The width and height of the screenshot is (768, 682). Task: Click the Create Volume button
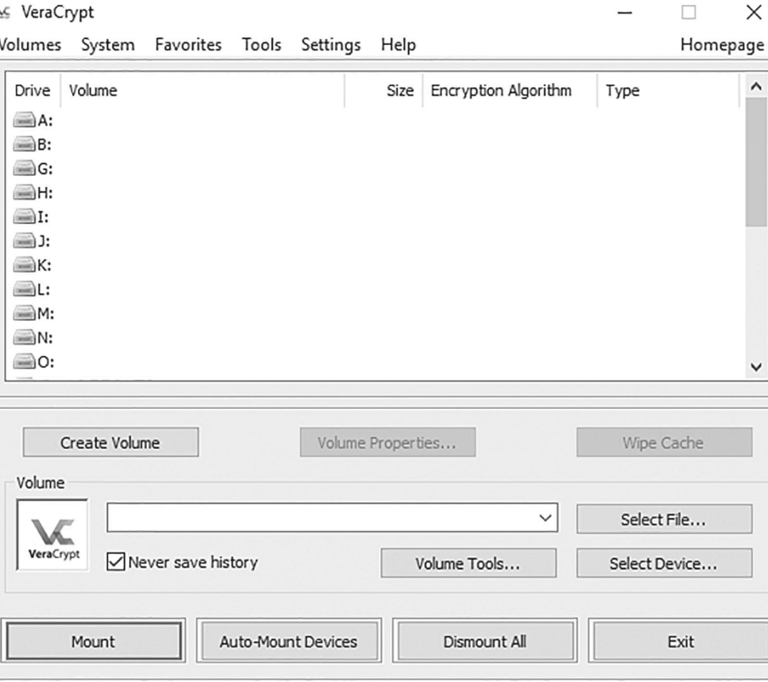(111, 442)
